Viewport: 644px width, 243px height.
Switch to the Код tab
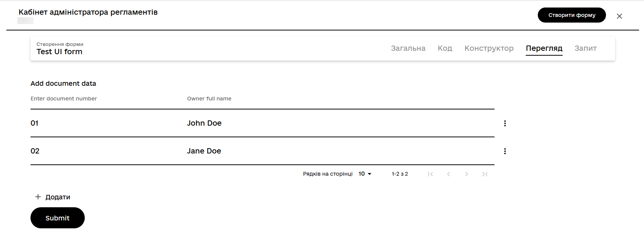[444, 48]
